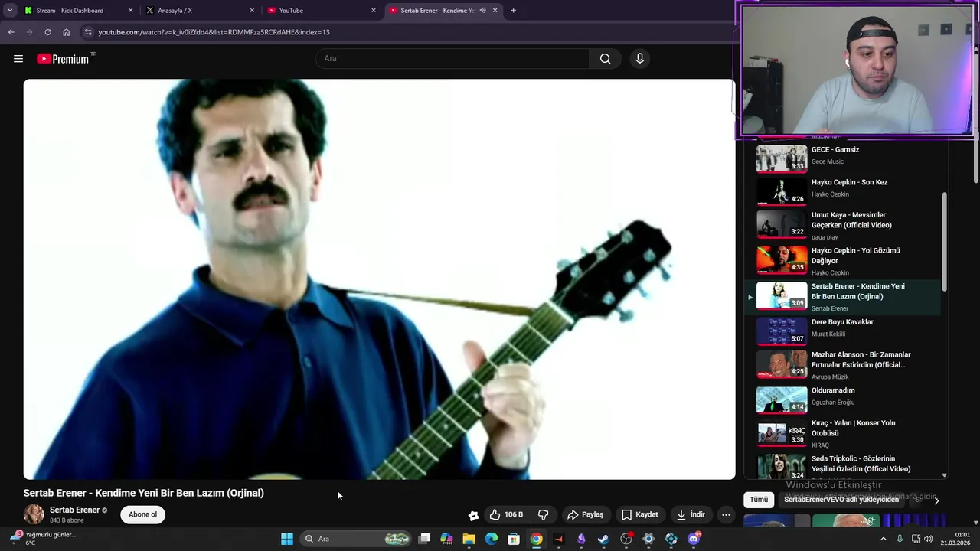
Task: Play Umut Kaya - Mevsimler Geçerken
Action: click(x=842, y=226)
